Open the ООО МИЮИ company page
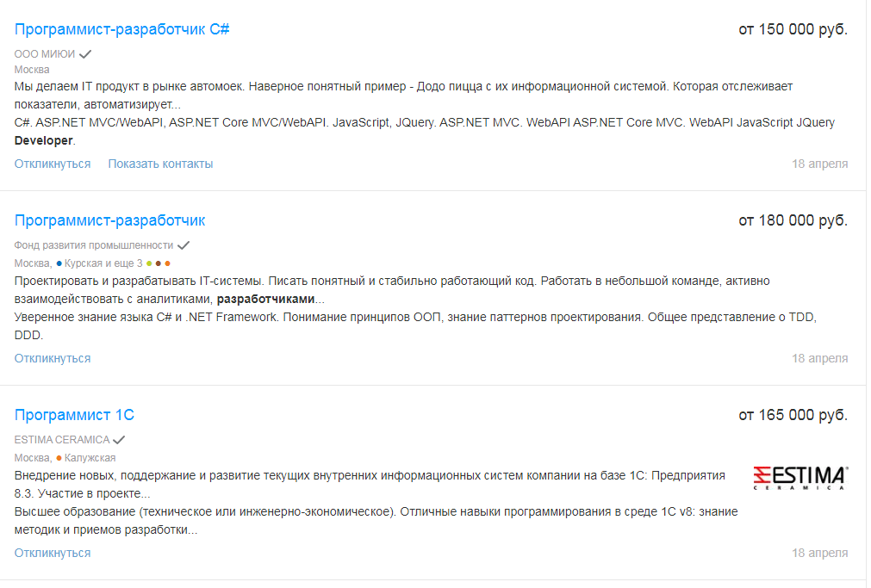Image resolution: width=871 pixels, height=588 pixels. coord(45,53)
